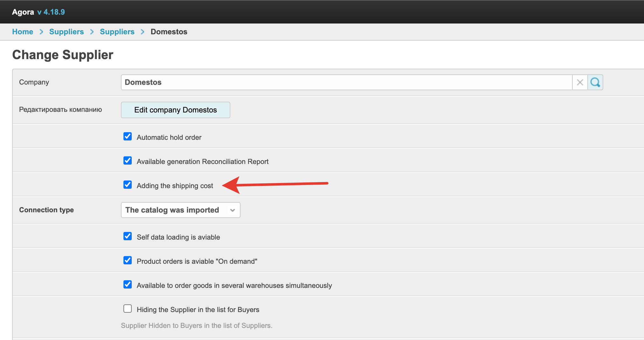Open second Suppliers breadcrumb link
This screenshot has width=644, height=340.
pos(117,32)
